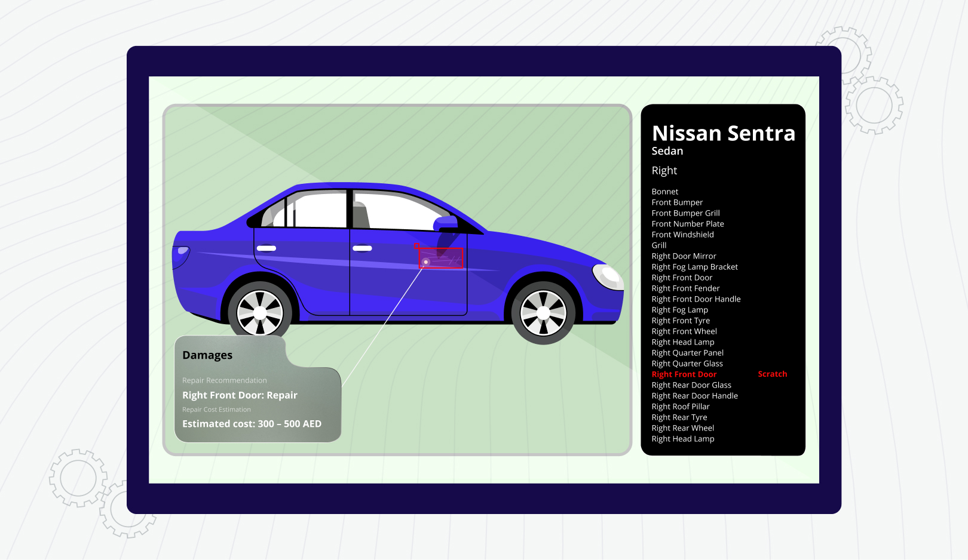
Task: Select 'Front Number Plate' in the parts list
Action: point(688,224)
